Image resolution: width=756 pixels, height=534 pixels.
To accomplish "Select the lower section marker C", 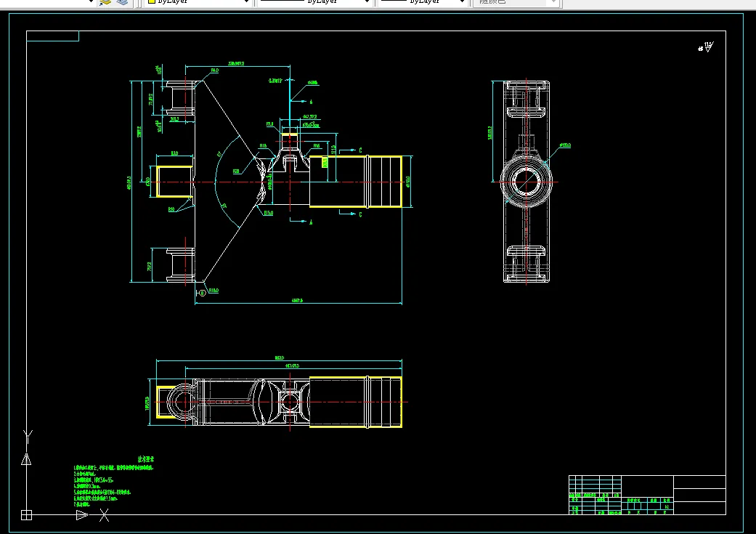I will [360, 214].
